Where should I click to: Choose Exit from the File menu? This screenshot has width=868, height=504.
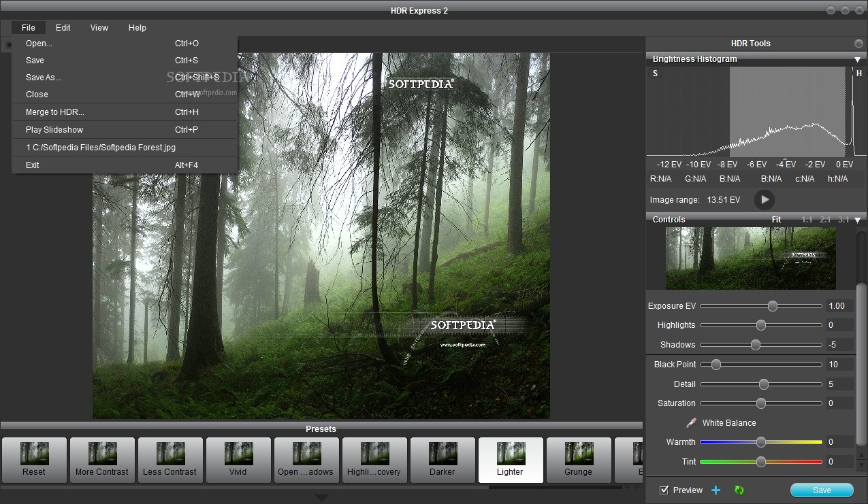click(x=125, y=165)
